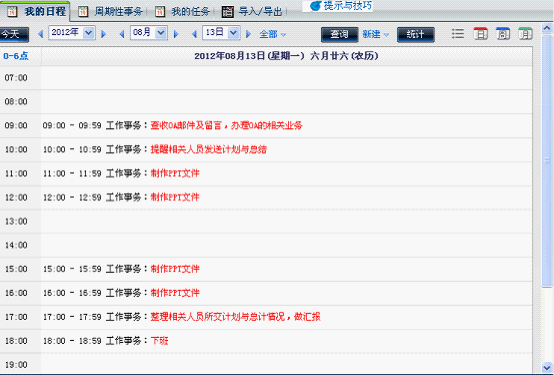Switch to list view icon
The height and width of the screenshot is (375, 554).
click(x=458, y=34)
